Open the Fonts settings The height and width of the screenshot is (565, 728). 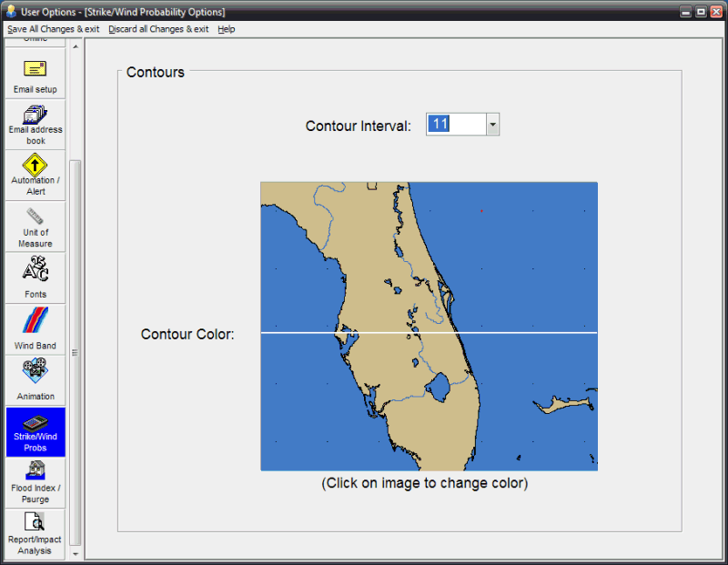pos(35,277)
